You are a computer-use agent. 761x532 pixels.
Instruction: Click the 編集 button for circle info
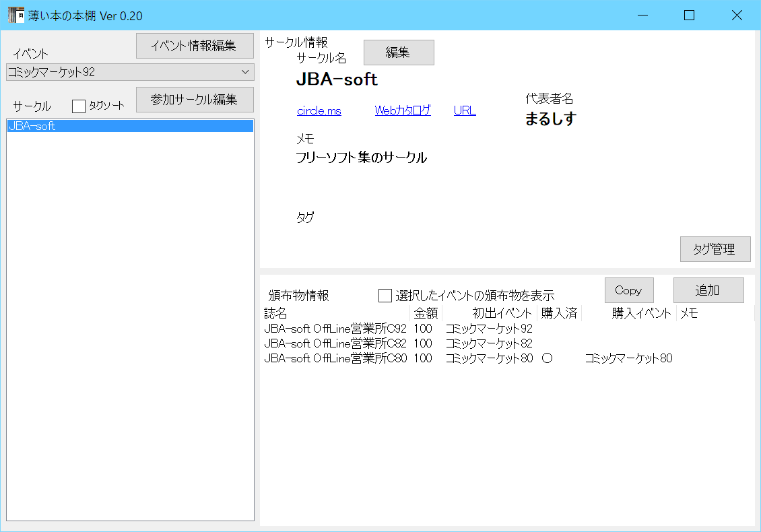pyautogui.click(x=399, y=53)
